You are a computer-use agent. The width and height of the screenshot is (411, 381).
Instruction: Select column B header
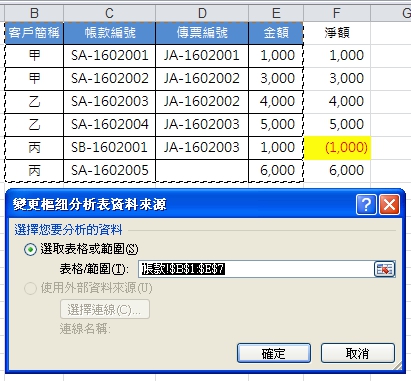(x=34, y=13)
